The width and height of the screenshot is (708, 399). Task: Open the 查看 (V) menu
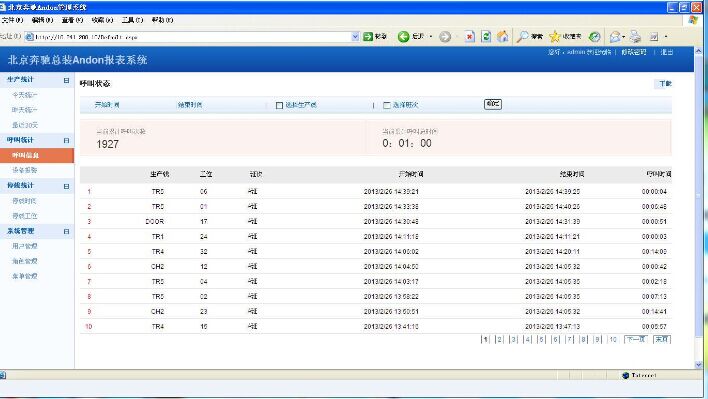click(72, 20)
